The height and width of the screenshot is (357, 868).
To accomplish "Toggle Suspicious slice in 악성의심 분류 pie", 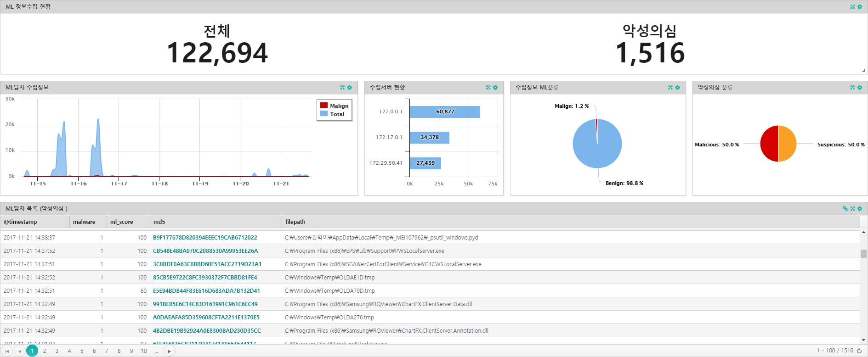I will [787, 144].
